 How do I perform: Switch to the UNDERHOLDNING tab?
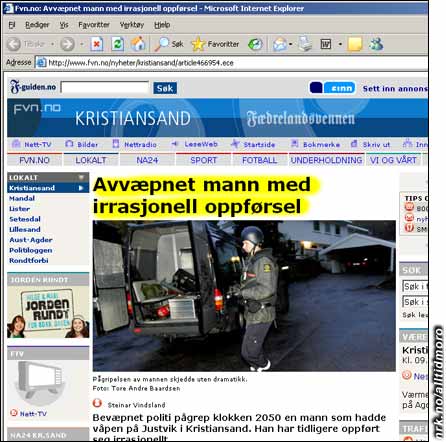[x=326, y=160]
